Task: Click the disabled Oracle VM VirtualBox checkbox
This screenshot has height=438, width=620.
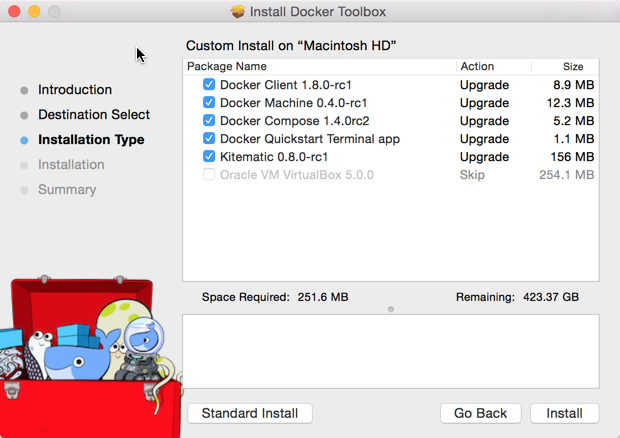Action: (209, 175)
